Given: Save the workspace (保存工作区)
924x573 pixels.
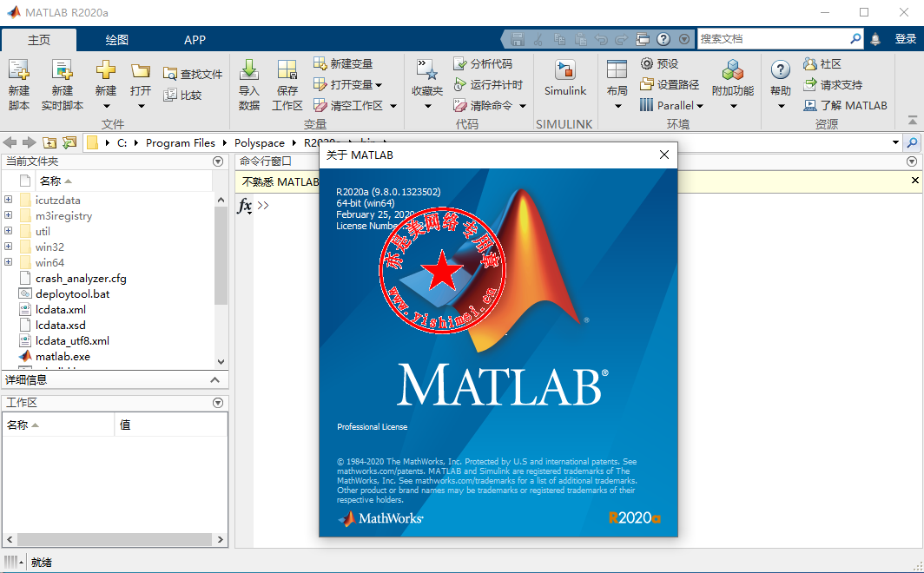Looking at the screenshot, I should click(x=287, y=85).
